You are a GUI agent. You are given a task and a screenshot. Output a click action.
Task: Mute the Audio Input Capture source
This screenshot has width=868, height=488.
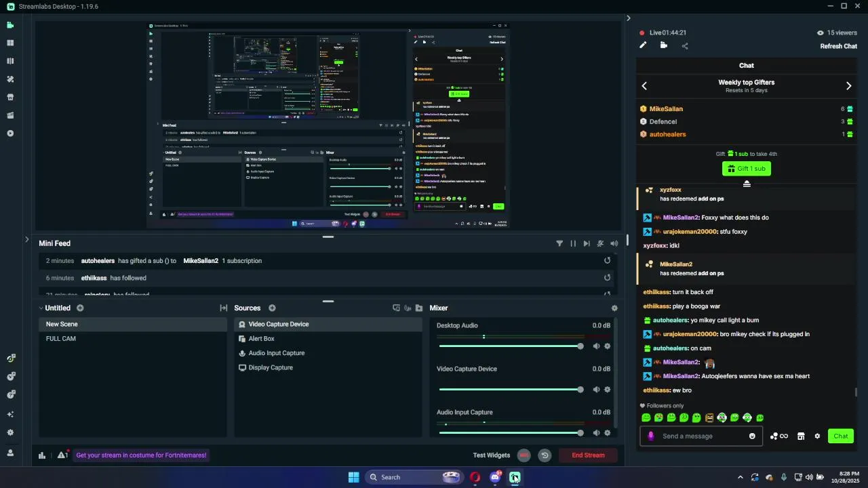click(x=596, y=432)
